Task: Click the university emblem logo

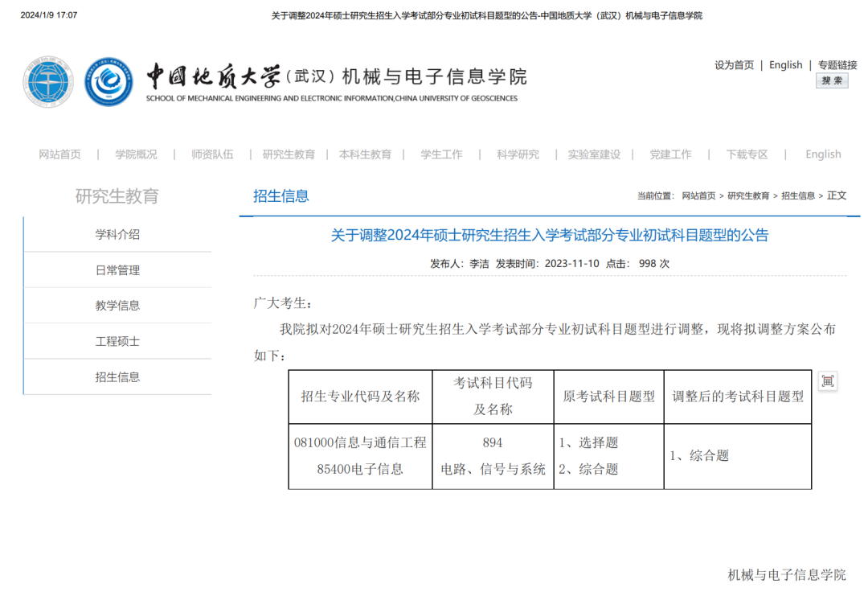Action: (x=48, y=81)
